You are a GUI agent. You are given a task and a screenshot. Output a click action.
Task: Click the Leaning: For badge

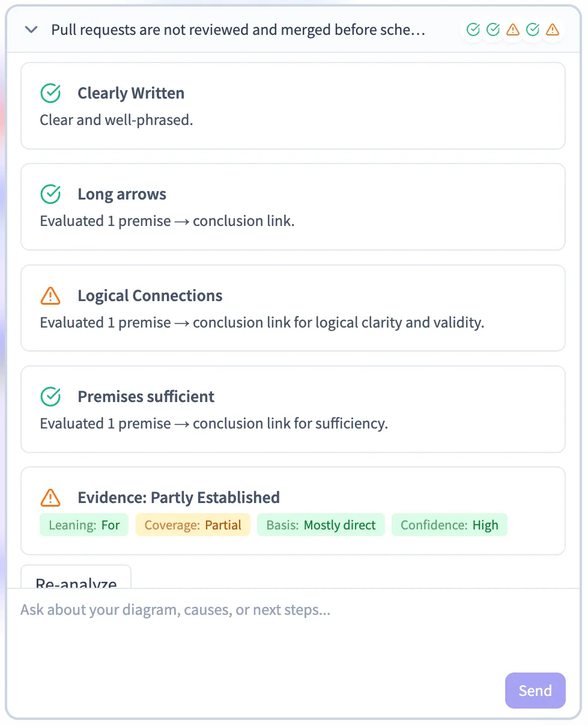coord(84,525)
